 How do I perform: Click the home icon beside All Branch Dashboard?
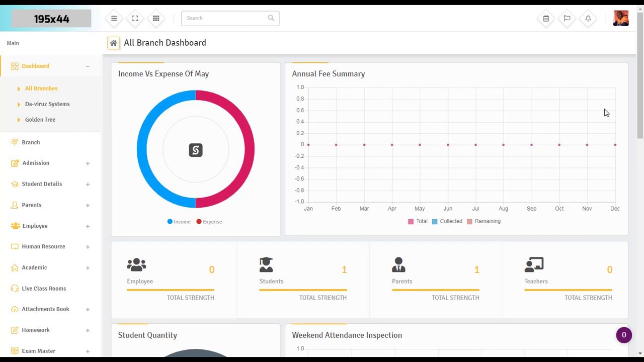113,43
